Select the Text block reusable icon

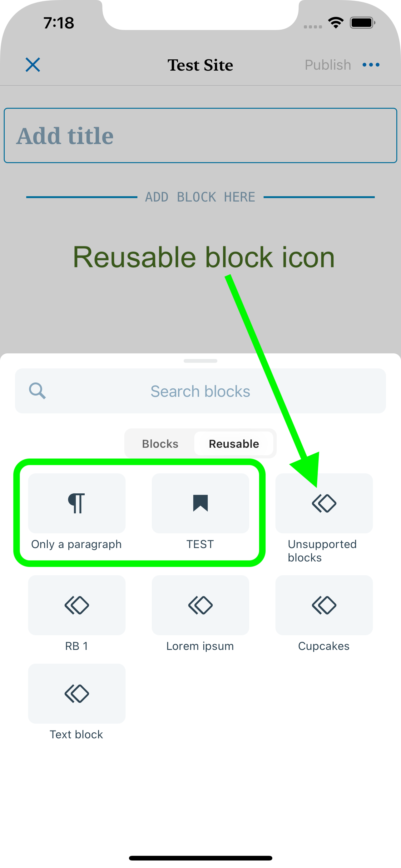pos(77,694)
